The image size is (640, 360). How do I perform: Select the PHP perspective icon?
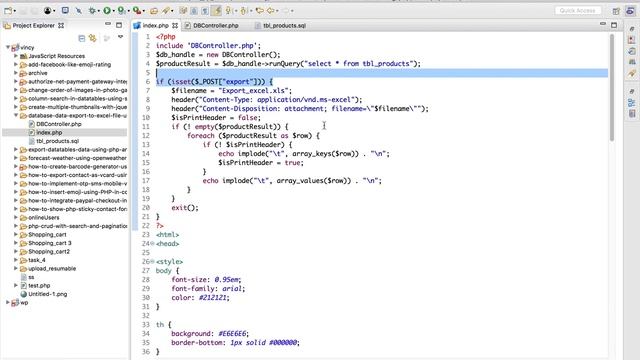630,11
